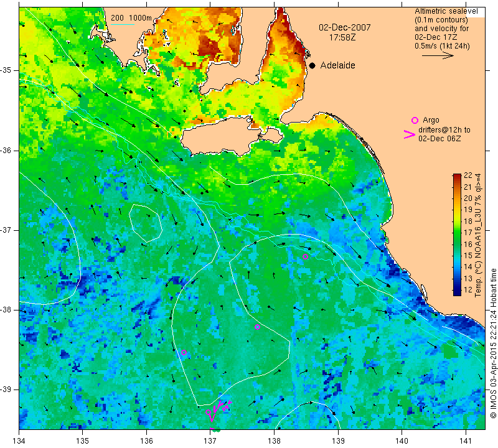Click dark red top of temperature colorbar

457,177
